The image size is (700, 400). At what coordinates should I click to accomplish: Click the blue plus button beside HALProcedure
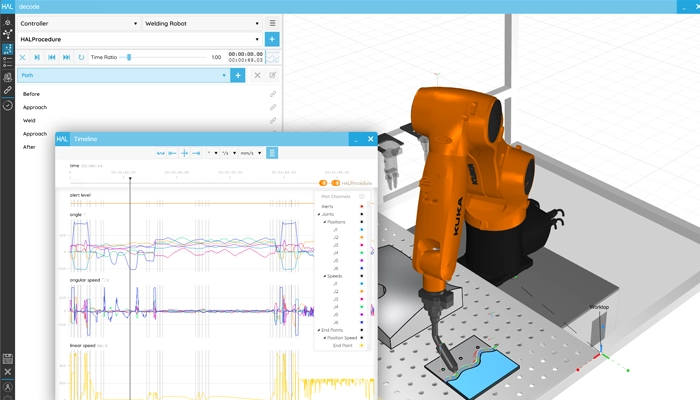[x=273, y=39]
